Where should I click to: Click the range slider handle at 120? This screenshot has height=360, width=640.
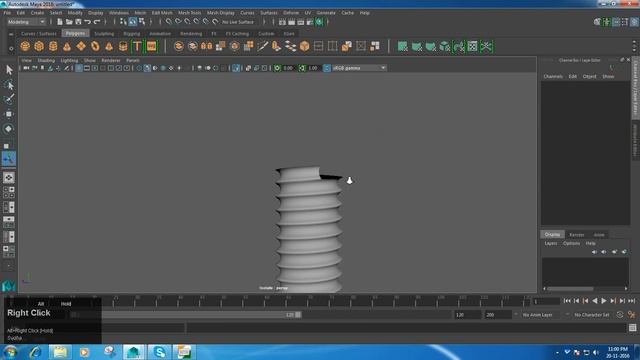pos(298,315)
